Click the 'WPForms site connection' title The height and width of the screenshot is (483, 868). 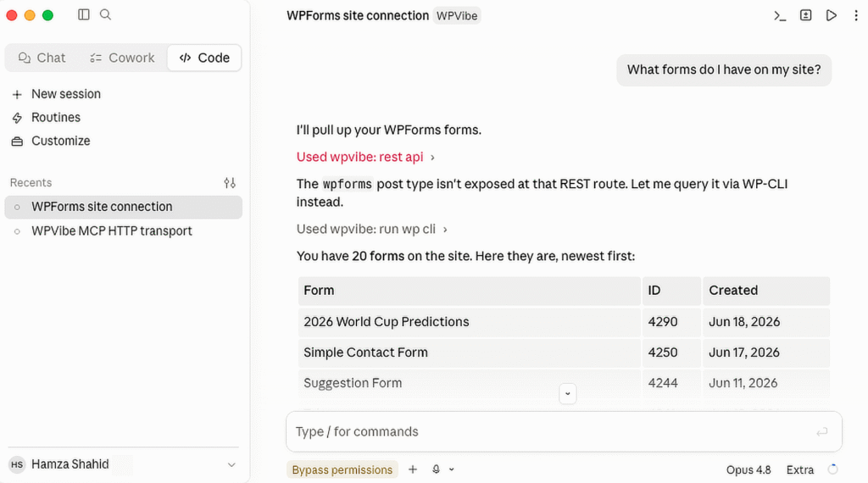pos(358,15)
